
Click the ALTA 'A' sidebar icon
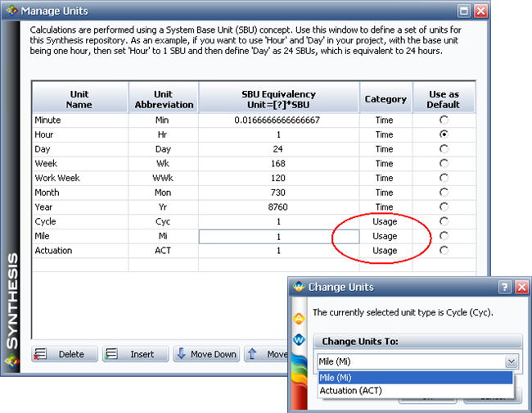tap(300, 318)
